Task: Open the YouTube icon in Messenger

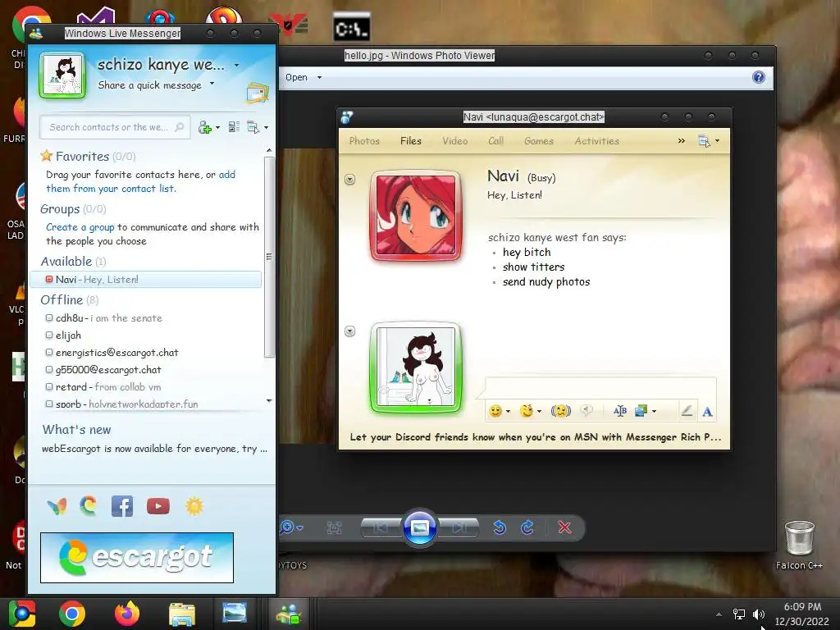Action: click(x=158, y=506)
